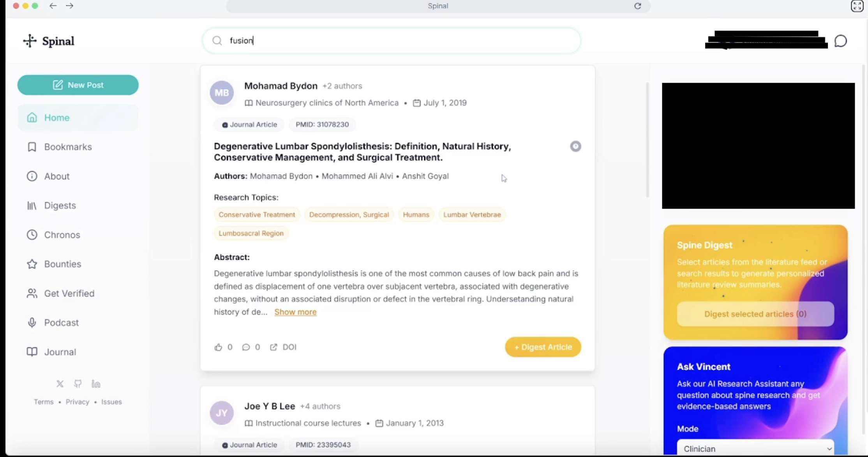Go forward with browser forward arrow

(70, 6)
